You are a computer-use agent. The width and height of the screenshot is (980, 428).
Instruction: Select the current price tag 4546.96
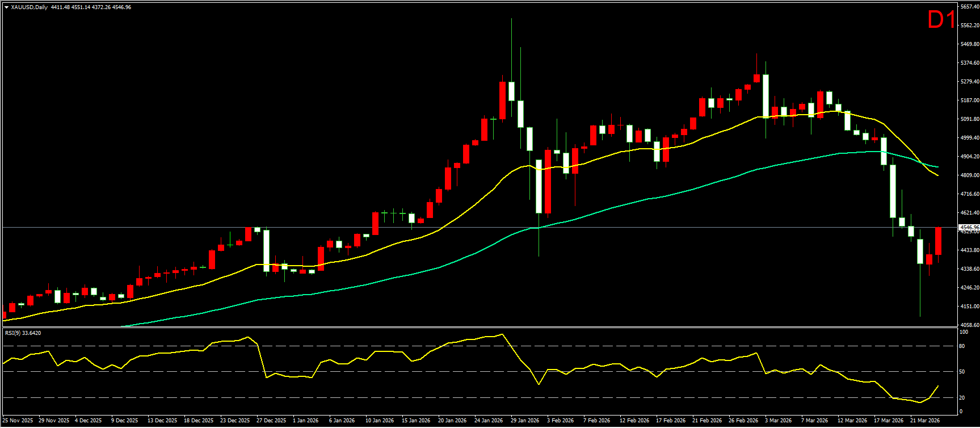click(x=969, y=228)
